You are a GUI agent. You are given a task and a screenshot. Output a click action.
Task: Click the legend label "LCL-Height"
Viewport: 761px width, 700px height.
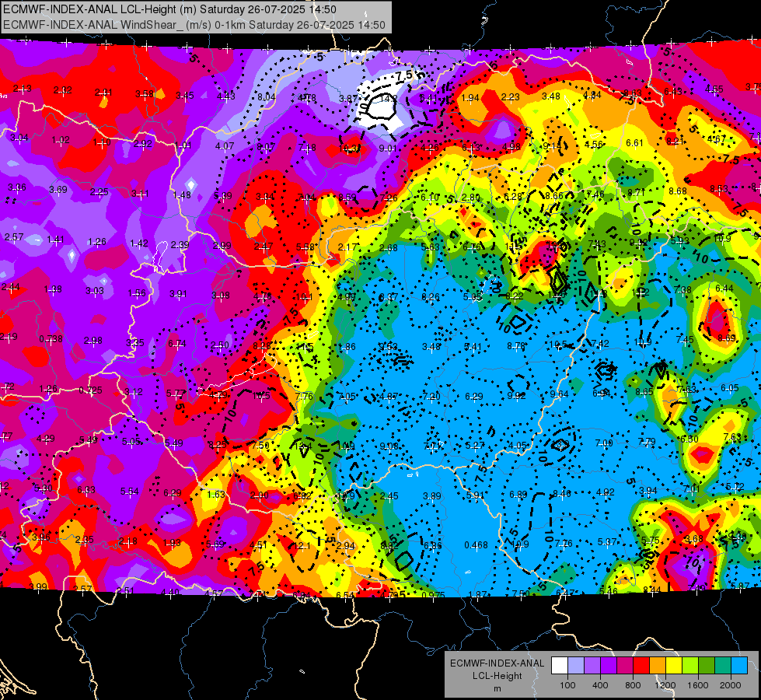[497, 676]
